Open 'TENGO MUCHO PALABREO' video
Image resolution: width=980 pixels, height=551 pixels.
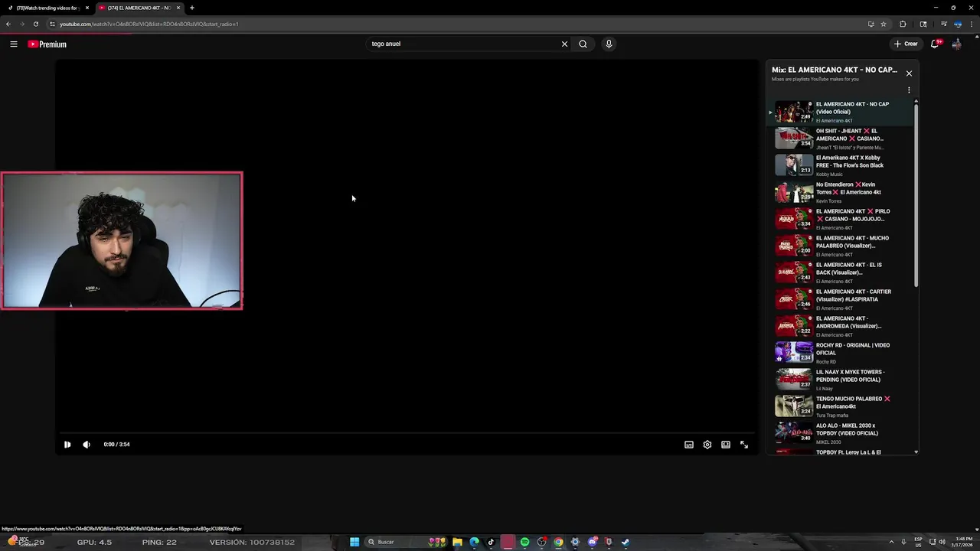pos(840,406)
